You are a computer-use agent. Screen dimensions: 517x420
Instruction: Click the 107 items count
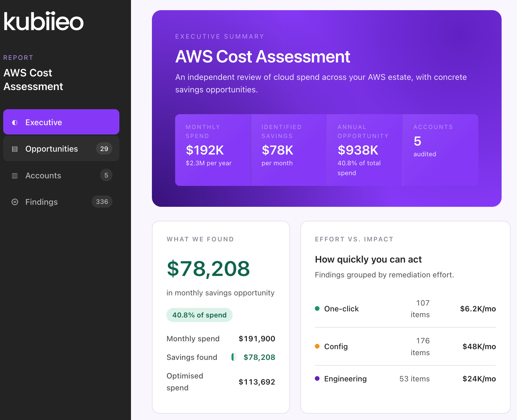[420, 309]
